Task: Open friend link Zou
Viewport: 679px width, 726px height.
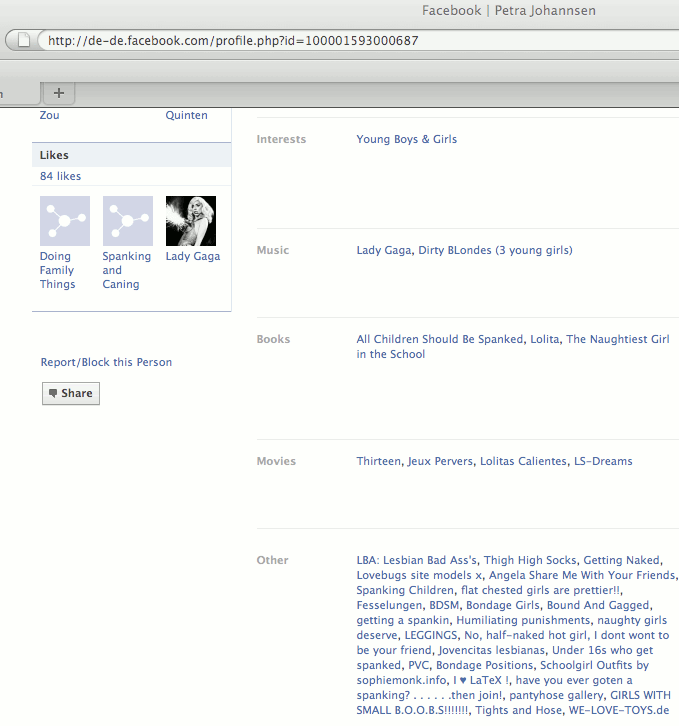Action: 49,115
